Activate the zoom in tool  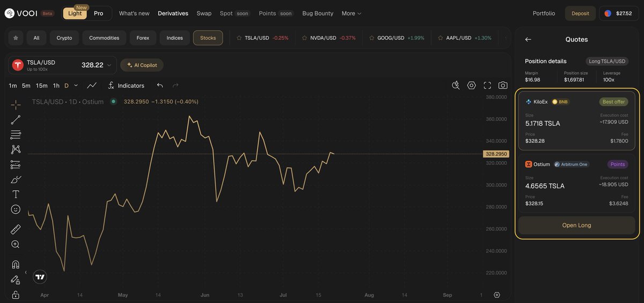pos(16,244)
